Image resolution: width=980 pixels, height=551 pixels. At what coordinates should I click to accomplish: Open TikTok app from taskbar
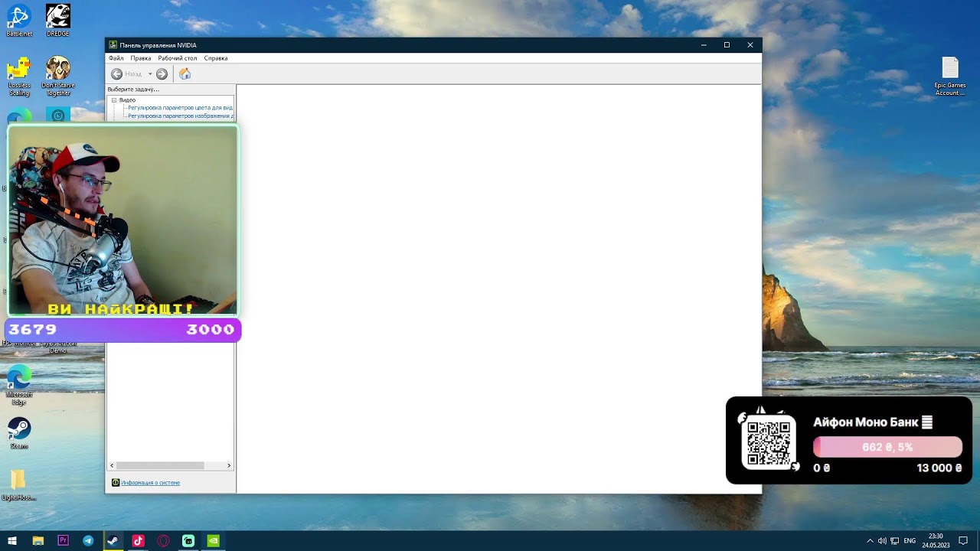pyautogui.click(x=138, y=541)
